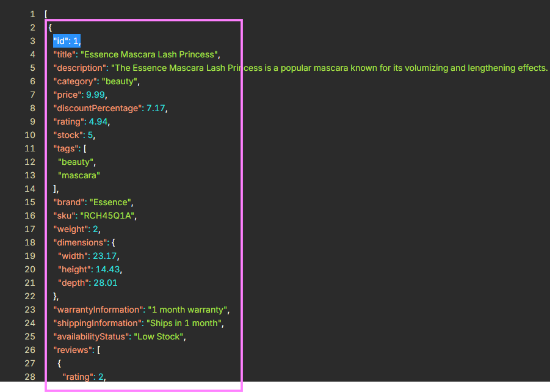Image resolution: width=550 pixels, height=392 pixels.
Task: Click the rating value 4.94 on line 9
Action: (98, 122)
